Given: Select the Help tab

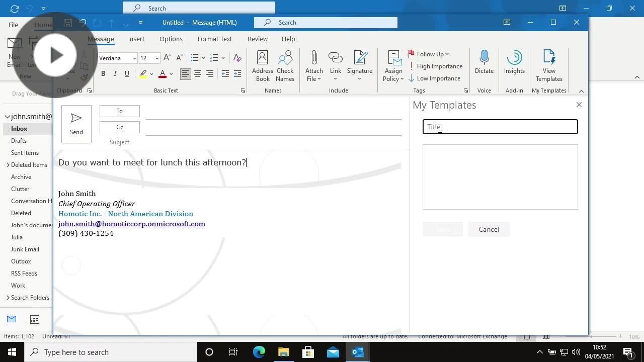Looking at the screenshot, I should coord(288,39).
